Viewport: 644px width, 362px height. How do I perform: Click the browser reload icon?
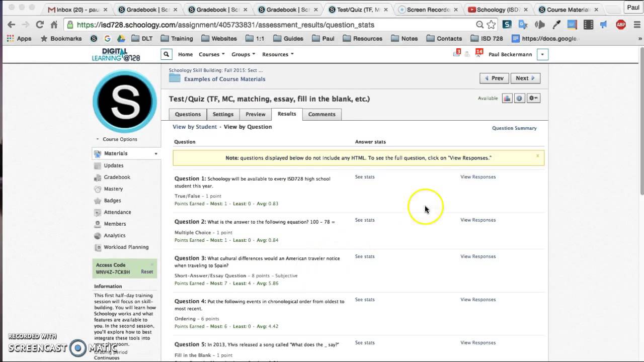[x=40, y=25]
